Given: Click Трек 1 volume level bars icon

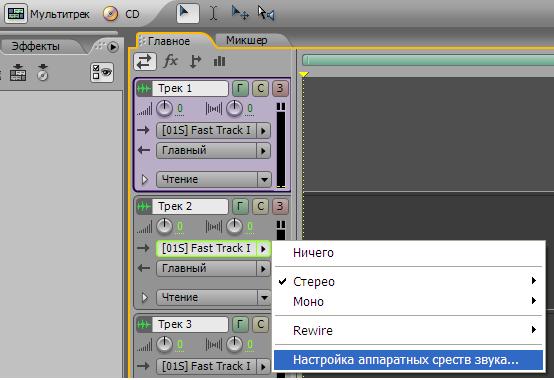Looking at the screenshot, I should (145, 109).
